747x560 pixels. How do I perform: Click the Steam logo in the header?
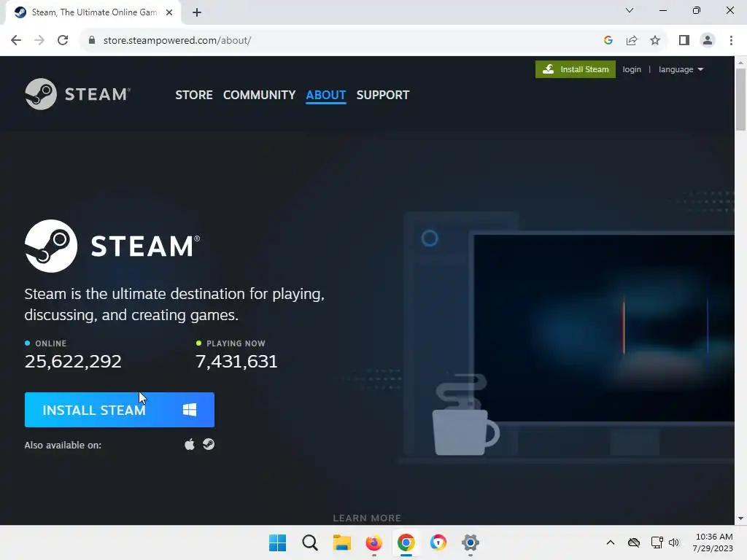click(x=77, y=94)
